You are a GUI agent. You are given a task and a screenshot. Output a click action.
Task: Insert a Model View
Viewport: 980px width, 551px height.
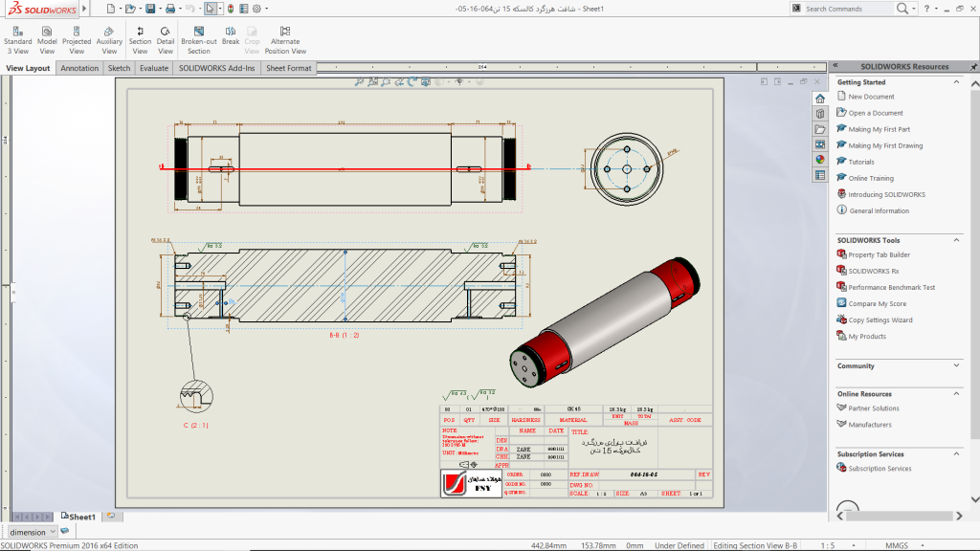pos(47,39)
